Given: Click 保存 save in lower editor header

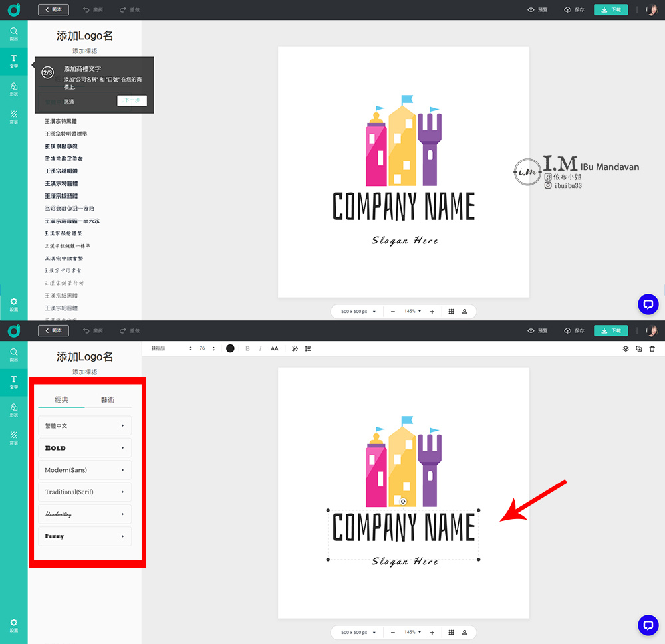Looking at the screenshot, I should click(574, 330).
